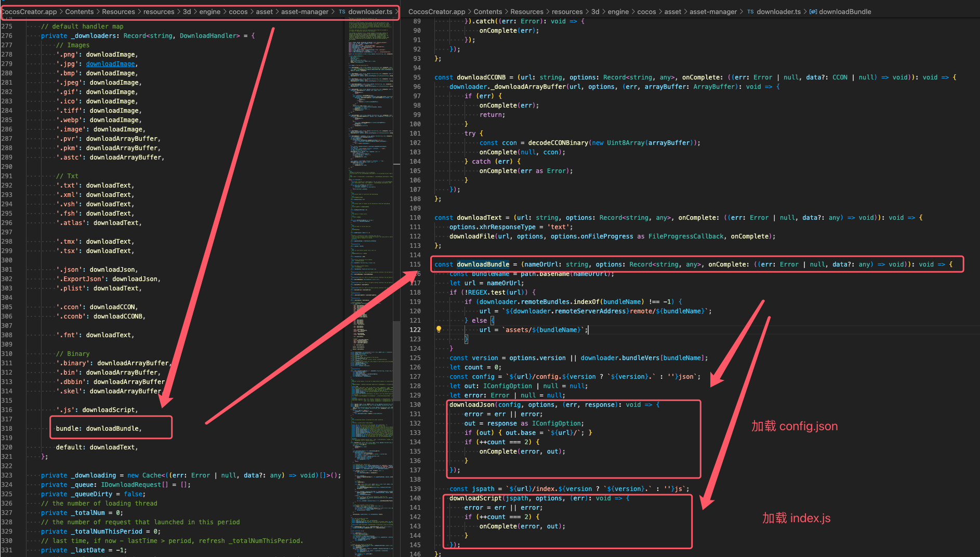The image size is (980, 557).
Task: Open downloadBundle symbol breadcrumb in right pane
Action: (845, 11)
